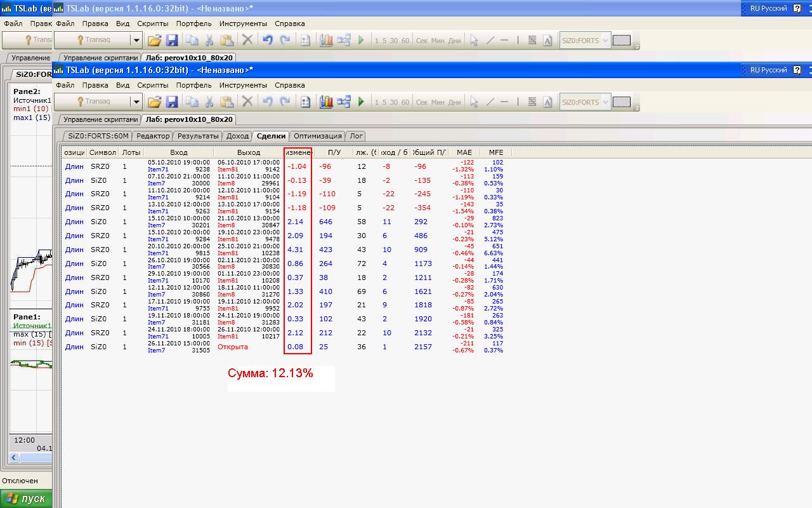The height and width of the screenshot is (508, 812).
Task: Open the Инструменты menu in front window
Action: tap(243, 85)
